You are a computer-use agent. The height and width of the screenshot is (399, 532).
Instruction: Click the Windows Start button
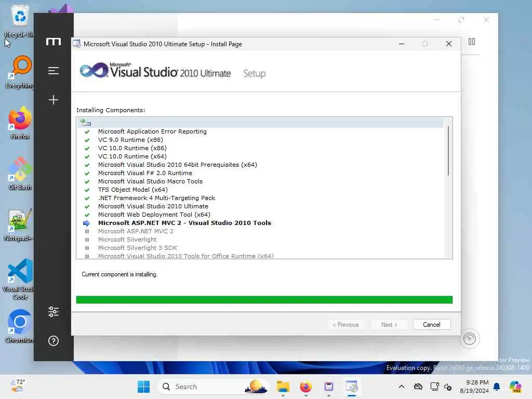tap(143, 387)
